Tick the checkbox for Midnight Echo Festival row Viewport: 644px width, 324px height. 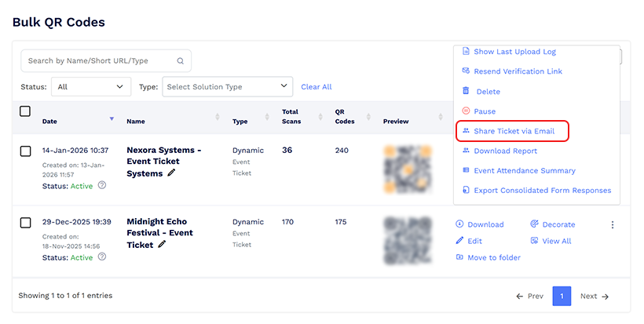pos(25,223)
